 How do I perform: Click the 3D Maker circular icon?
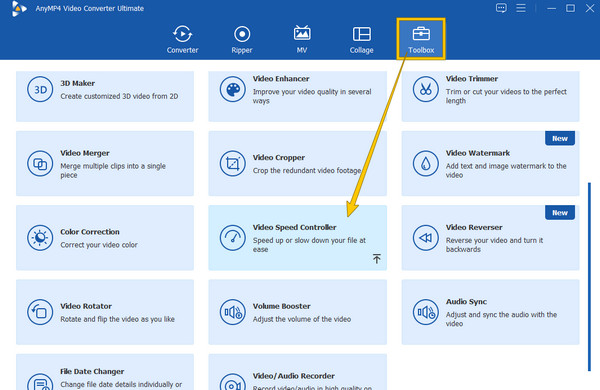[40, 89]
